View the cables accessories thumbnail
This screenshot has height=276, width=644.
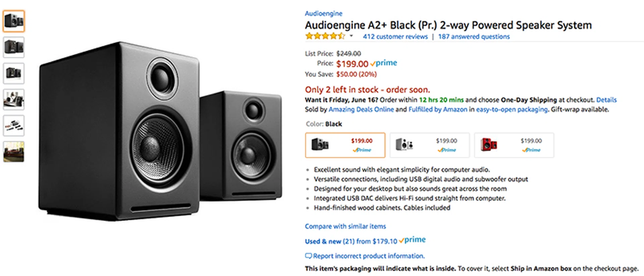click(x=14, y=126)
